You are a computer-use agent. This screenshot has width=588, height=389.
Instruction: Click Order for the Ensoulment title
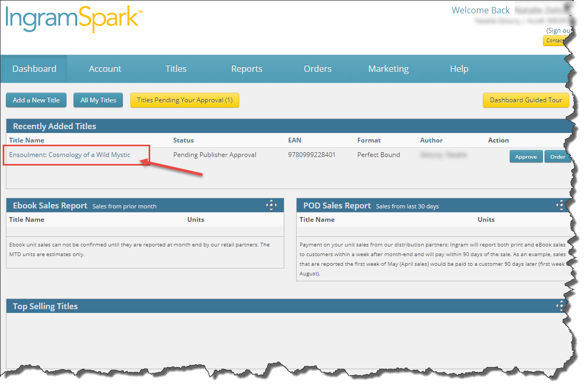pyautogui.click(x=557, y=157)
